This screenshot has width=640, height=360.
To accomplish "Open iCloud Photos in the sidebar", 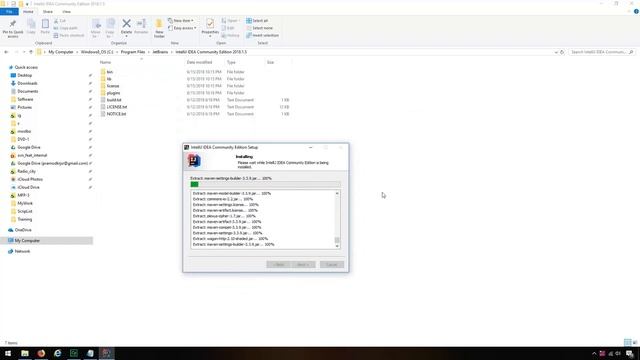I will click(x=30, y=179).
